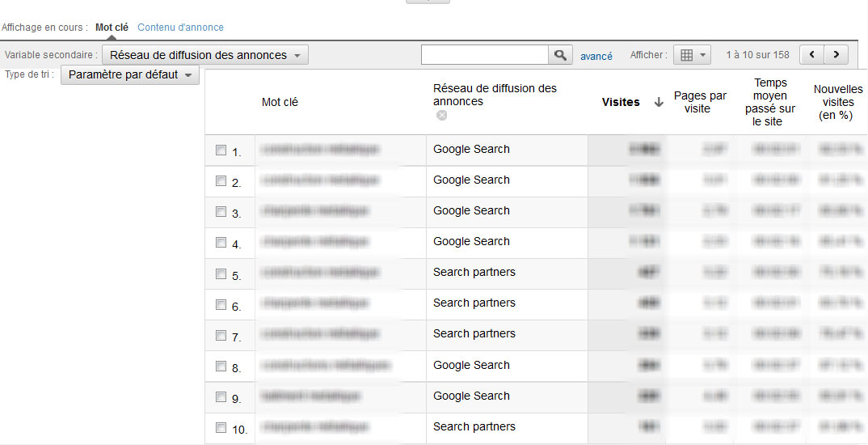Click the Visites sort arrow
The height and width of the screenshot is (445, 868).
[x=659, y=102]
